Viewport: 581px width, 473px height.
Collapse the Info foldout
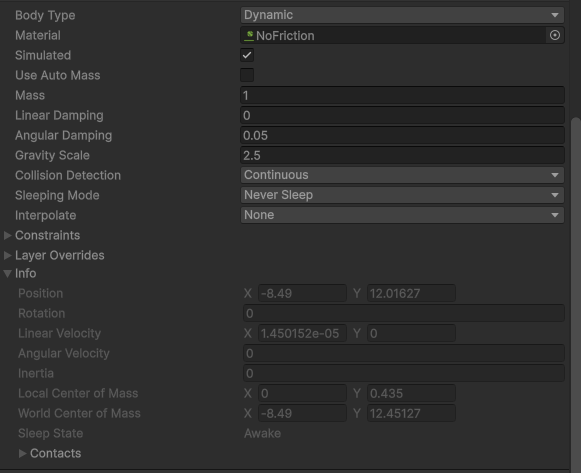(7, 273)
